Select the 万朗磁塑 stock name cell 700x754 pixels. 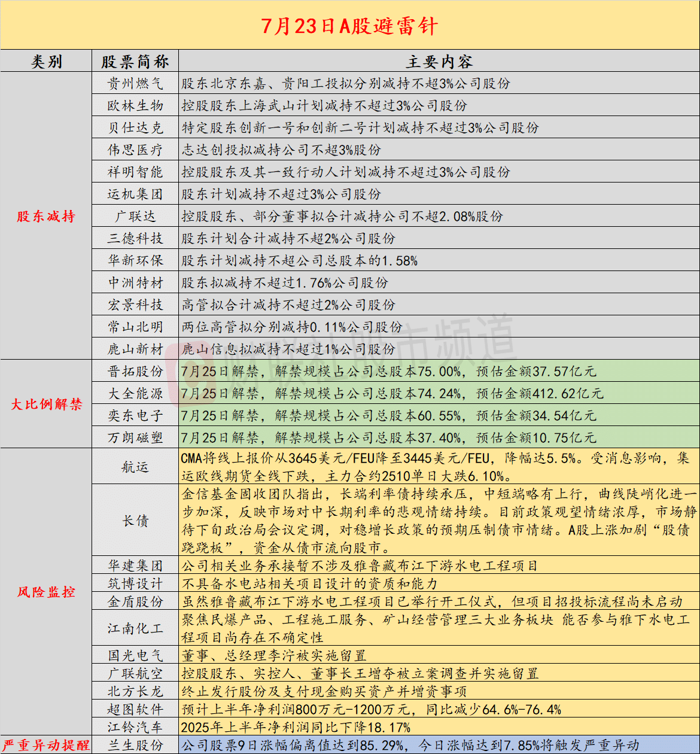[x=135, y=437]
